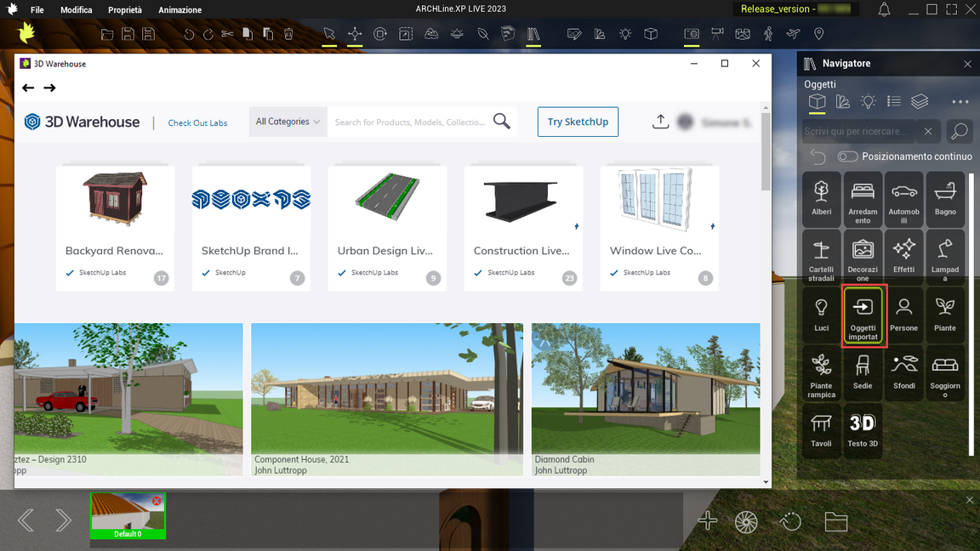
Task: Click the Try SketchUp button
Action: pyautogui.click(x=578, y=122)
